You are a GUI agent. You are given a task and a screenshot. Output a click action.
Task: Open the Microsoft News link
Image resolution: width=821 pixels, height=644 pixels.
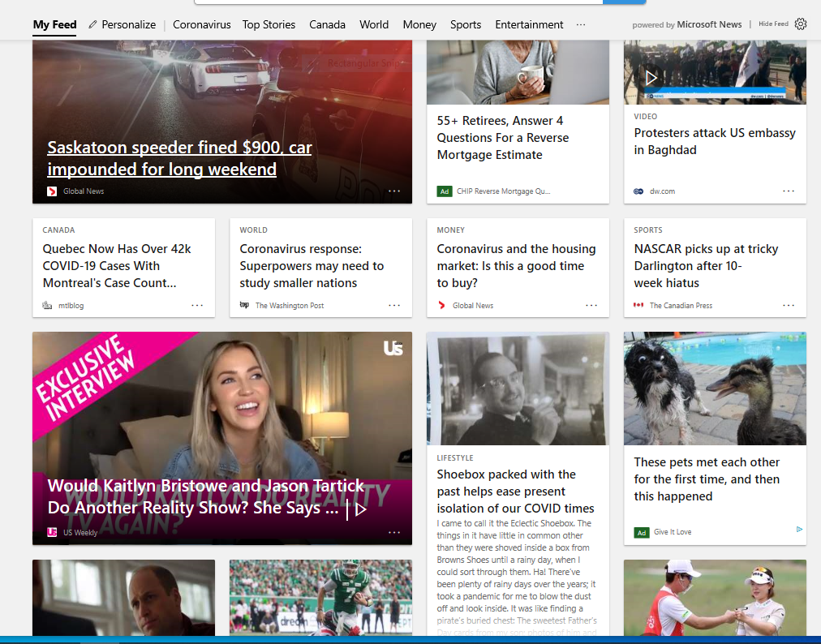tap(709, 24)
